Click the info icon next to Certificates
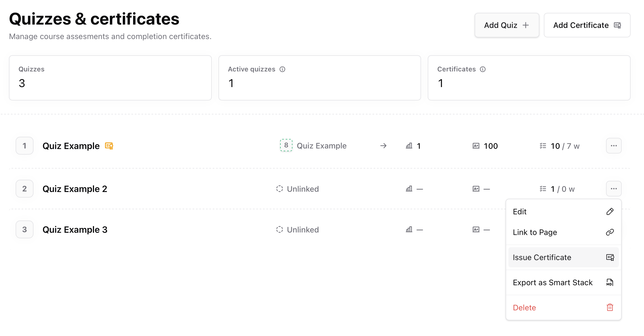644x336 pixels. pyautogui.click(x=483, y=69)
